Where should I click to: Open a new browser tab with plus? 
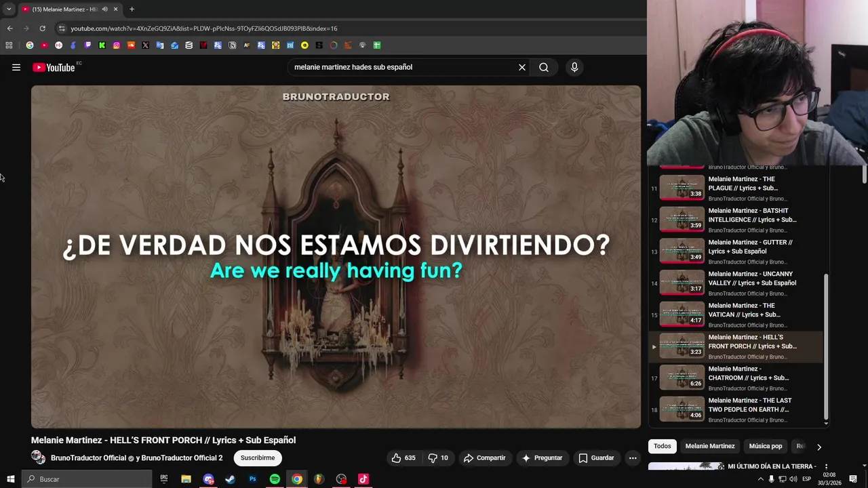click(x=132, y=9)
